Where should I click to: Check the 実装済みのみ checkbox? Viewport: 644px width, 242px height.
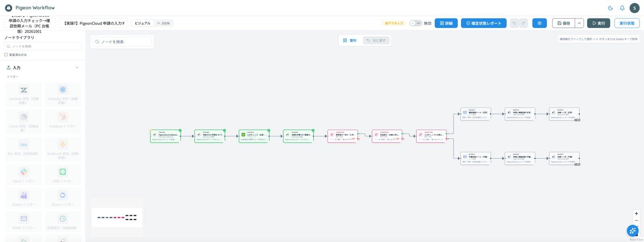[6, 54]
